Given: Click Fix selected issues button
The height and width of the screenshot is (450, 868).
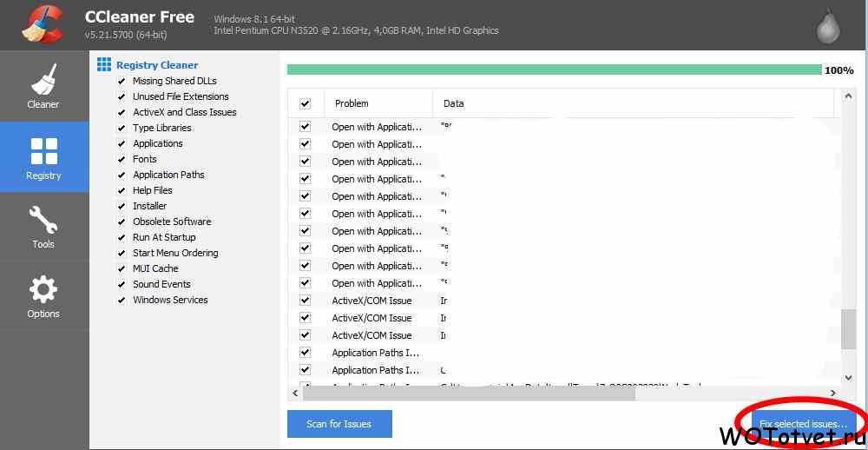Looking at the screenshot, I should coord(803,424).
